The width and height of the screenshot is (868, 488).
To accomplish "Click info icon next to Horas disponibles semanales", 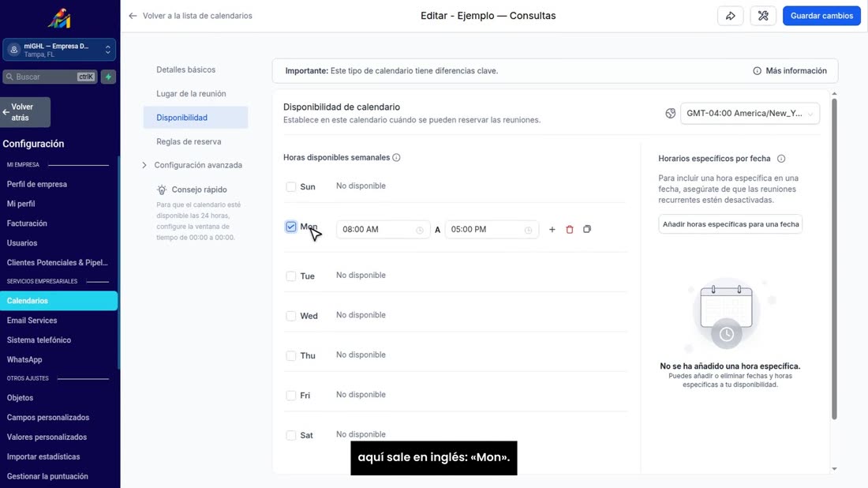I will [396, 157].
